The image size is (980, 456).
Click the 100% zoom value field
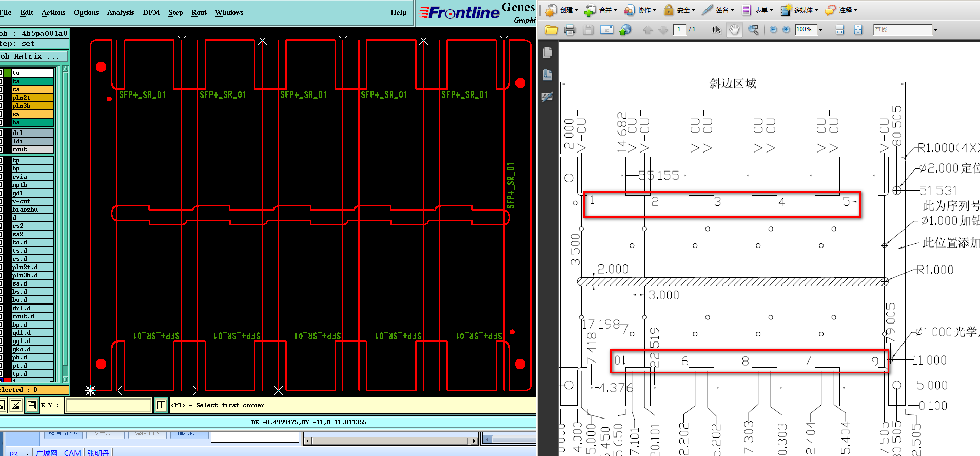click(x=806, y=30)
